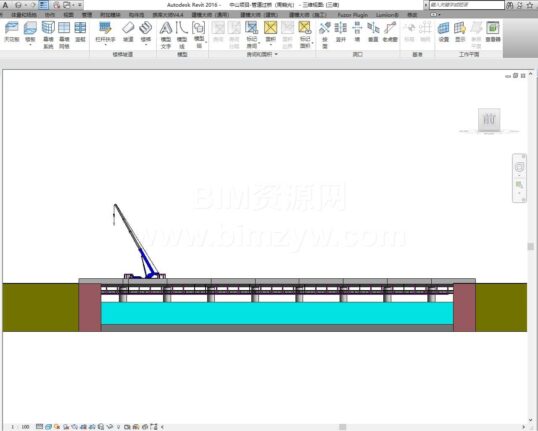538x431 pixels.
Task: Click the front face of ViewCube
Action: 489,119
